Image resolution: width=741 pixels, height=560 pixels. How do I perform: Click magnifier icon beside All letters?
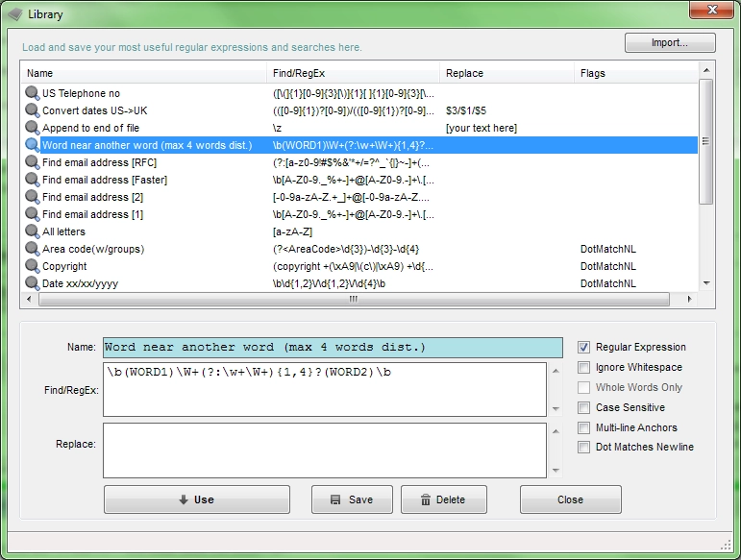32,231
